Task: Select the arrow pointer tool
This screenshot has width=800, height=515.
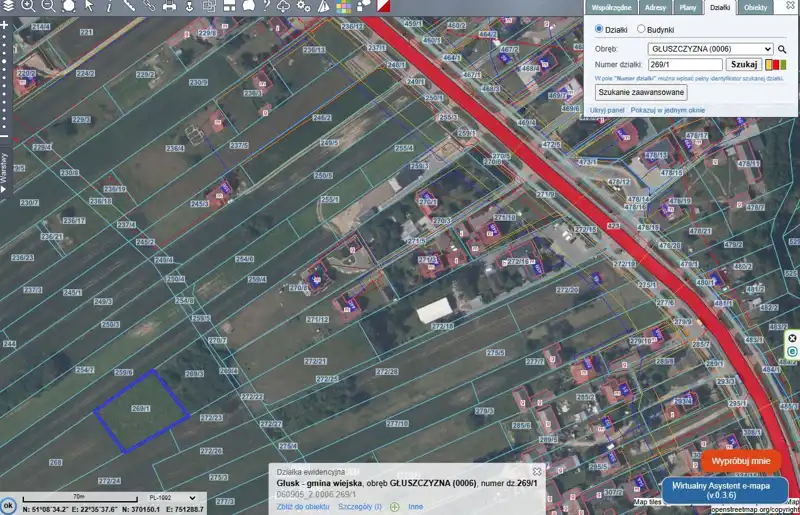Action: click(x=89, y=6)
